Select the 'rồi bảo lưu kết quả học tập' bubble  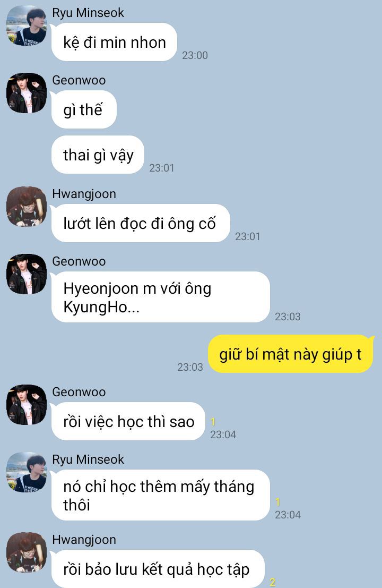click(x=158, y=569)
